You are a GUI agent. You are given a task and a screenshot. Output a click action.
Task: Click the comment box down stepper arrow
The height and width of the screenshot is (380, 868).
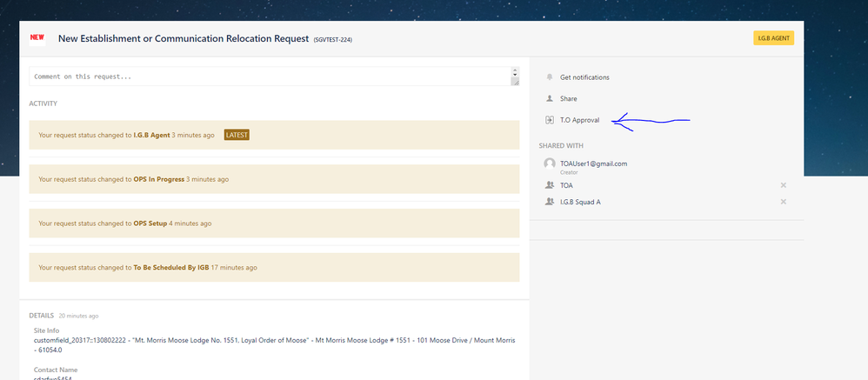[x=515, y=76]
